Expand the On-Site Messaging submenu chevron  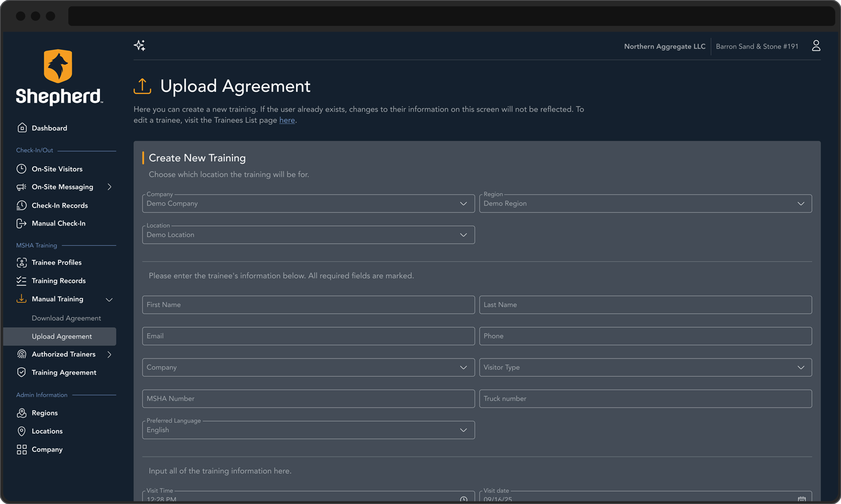tap(109, 187)
